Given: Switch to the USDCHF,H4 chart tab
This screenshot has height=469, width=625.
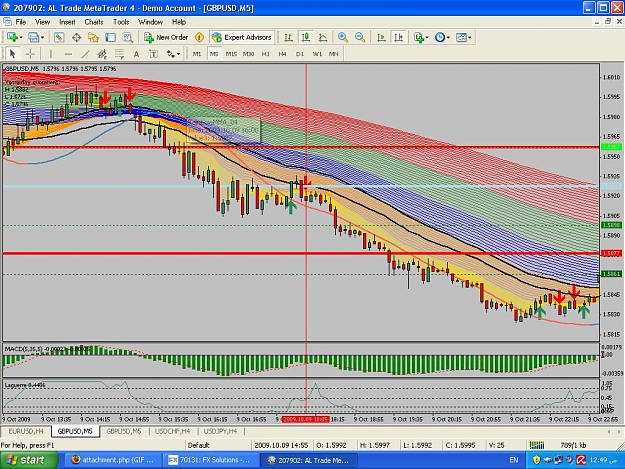Looking at the screenshot, I should pyautogui.click(x=172, y=431).
